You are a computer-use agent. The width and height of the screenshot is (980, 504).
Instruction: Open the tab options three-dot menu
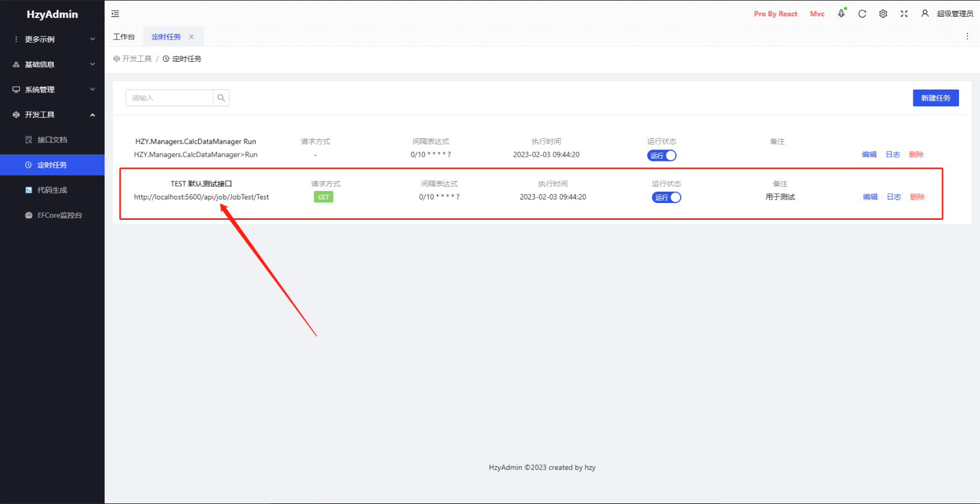click(x=967, y=37)
